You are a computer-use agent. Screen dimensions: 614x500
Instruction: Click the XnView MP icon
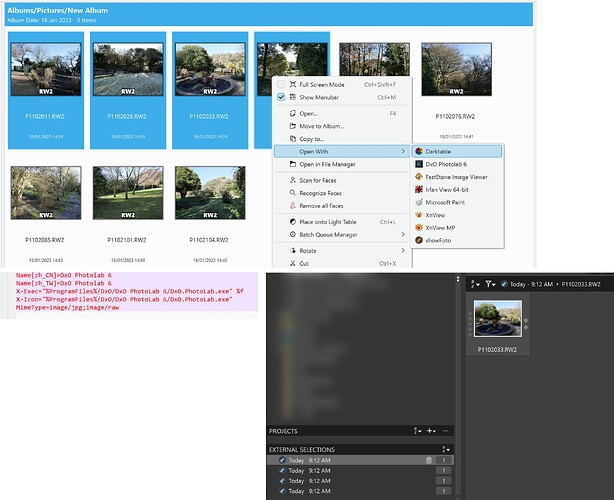tap(419, 227)
